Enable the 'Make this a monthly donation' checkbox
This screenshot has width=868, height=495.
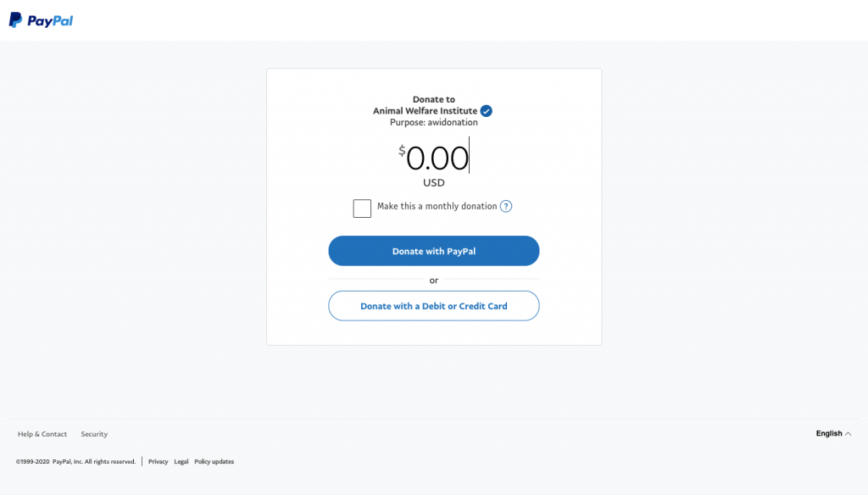[x=362, y=208]
